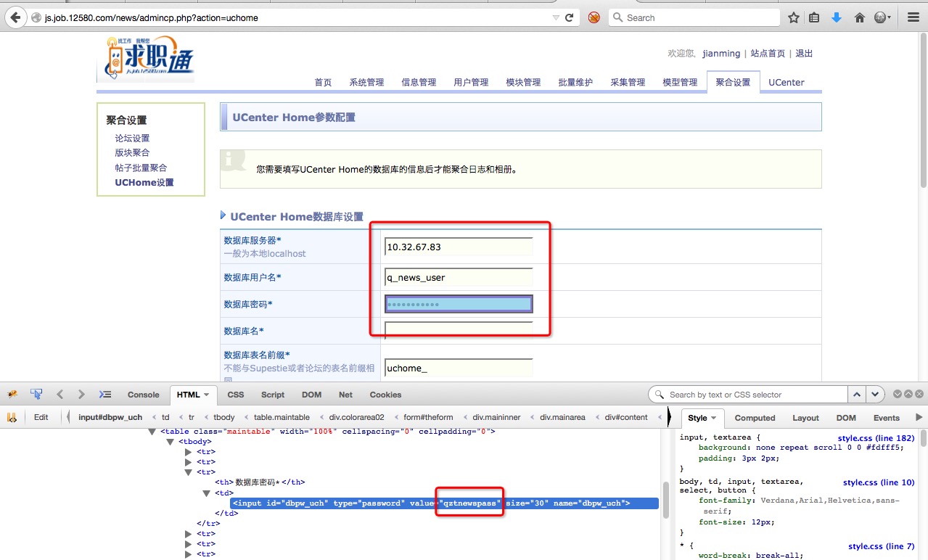Switch to the Firebug CSS tab

pos(236,395)
